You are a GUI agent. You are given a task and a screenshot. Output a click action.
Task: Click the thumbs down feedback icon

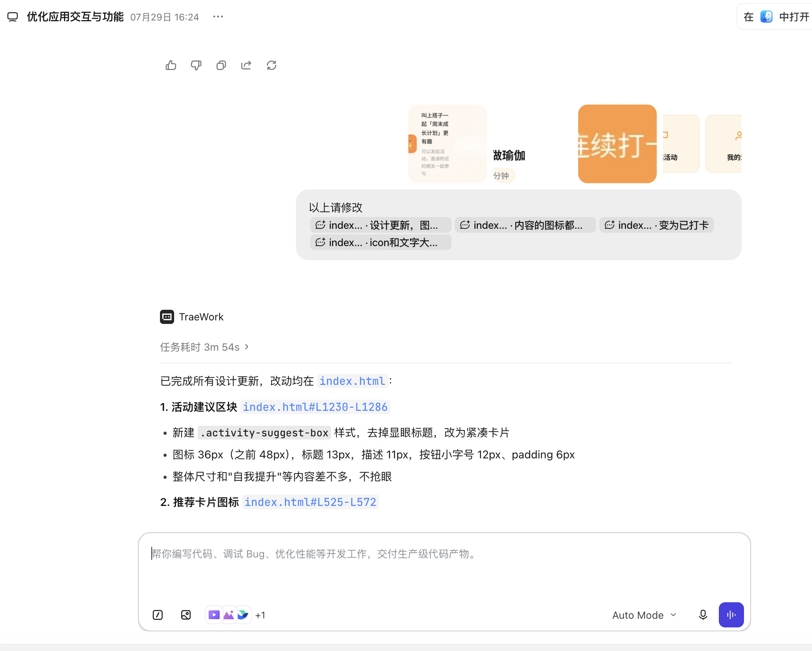[196, 65]
